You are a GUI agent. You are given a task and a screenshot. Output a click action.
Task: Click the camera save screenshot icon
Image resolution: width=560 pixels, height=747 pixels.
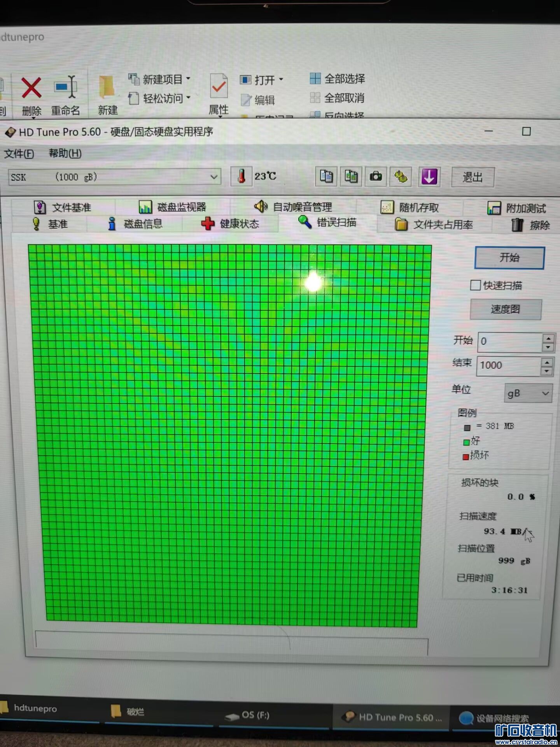[376, 177]
